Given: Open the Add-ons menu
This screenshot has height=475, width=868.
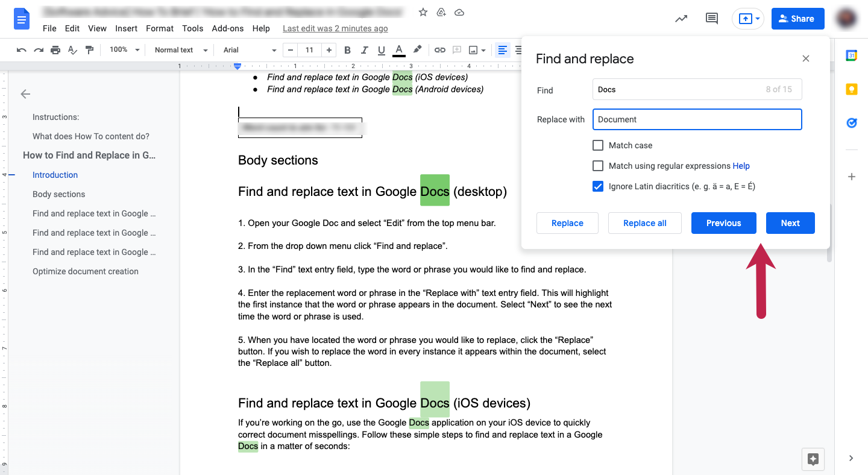Looking at the screenshot, I should pos(228,28).
